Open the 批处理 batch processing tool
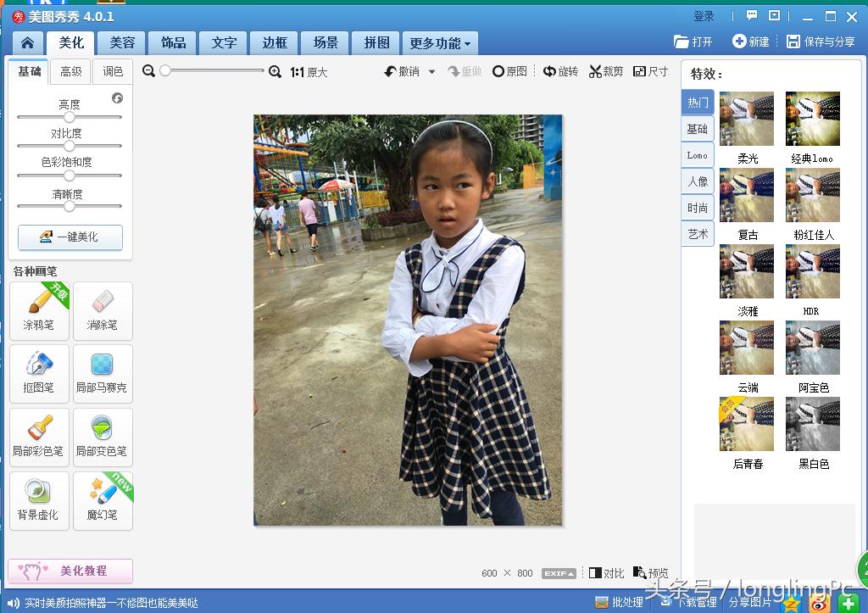Viewport: 868px width, 613px height. [619, 602]
